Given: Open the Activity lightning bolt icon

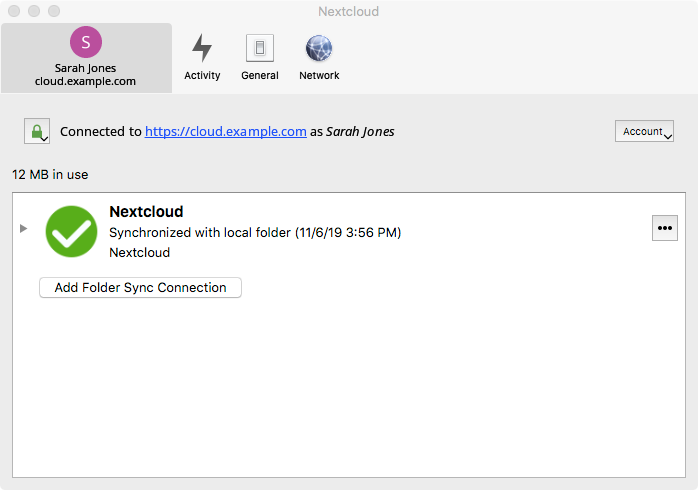Looking at the screenshot, I should 202,48.
